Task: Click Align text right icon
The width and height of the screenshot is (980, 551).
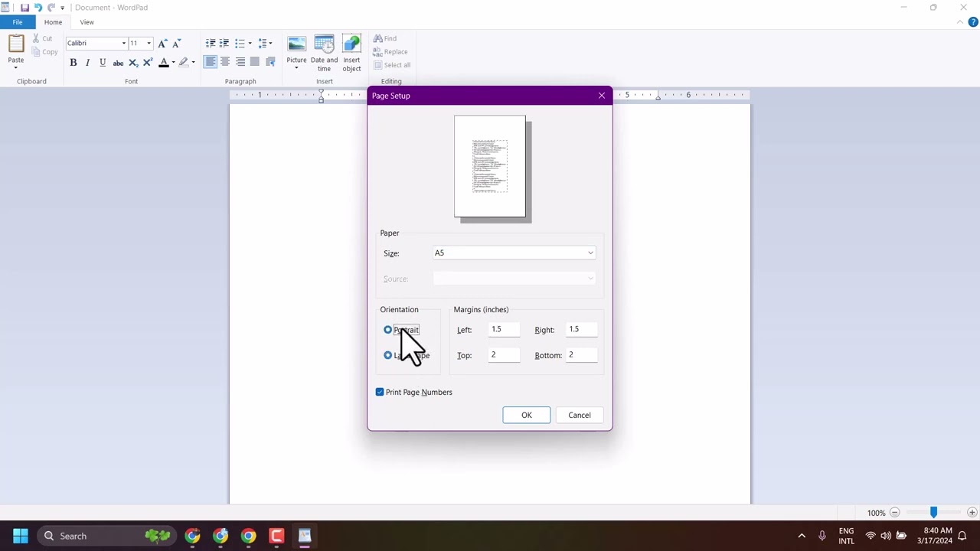Action: point(240,62)
